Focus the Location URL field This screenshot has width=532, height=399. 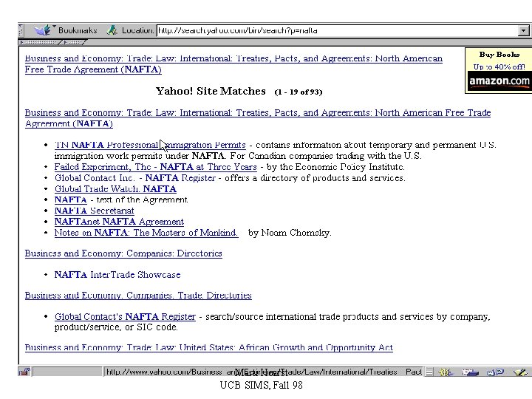pyautogui.click(x=338, y=30)
